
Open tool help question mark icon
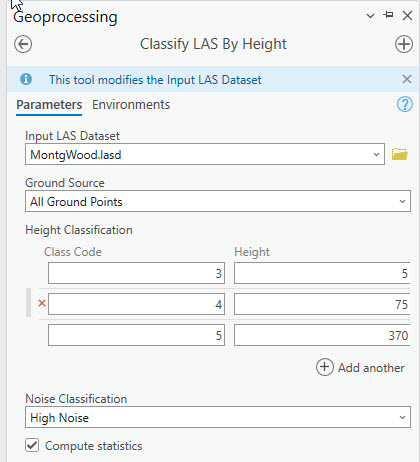(405, 104)
